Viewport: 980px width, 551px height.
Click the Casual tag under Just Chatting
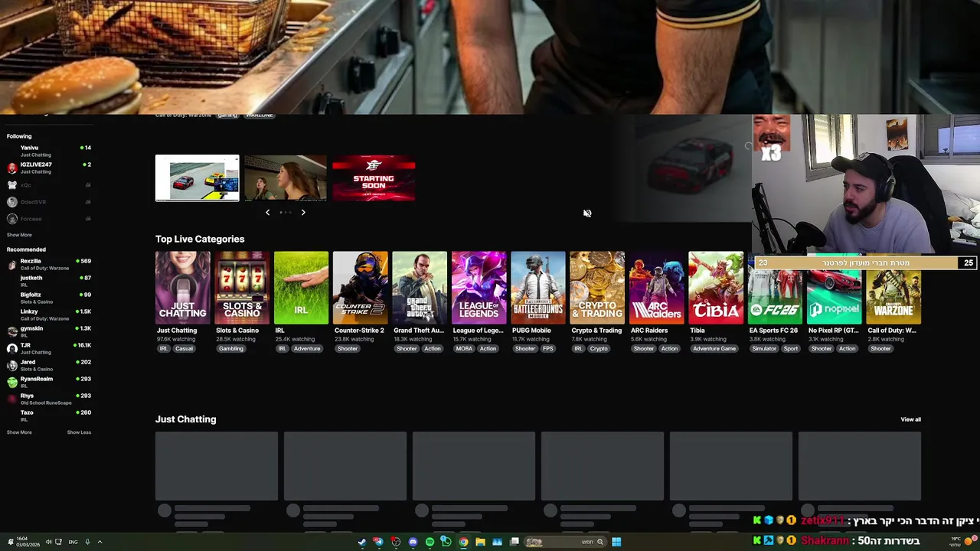[x=184, y=349]
